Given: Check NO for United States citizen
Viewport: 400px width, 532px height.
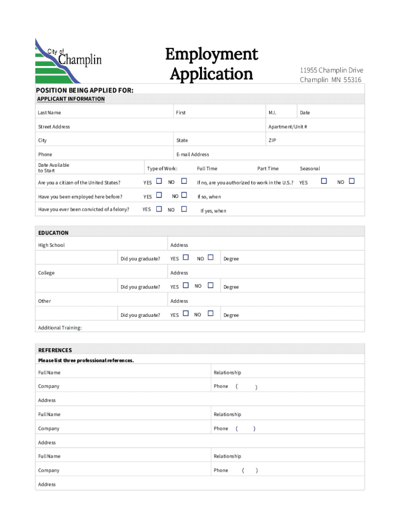Looking at the screenshot, I should [x=184, y=181].
